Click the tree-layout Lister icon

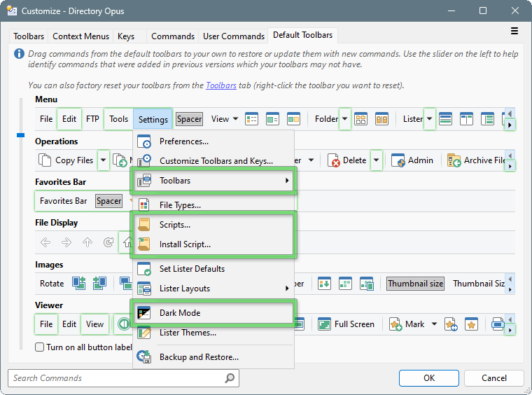point(488,119)
